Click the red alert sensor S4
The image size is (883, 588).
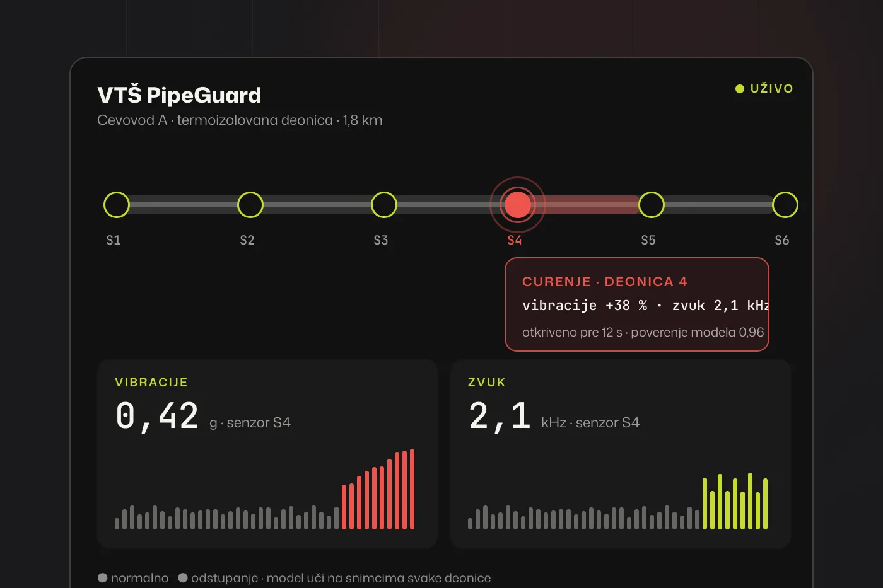[x=518, y=205]
